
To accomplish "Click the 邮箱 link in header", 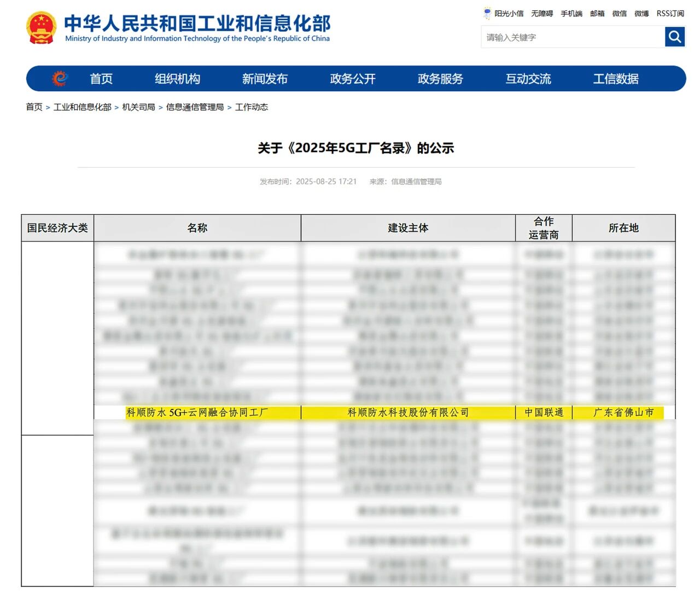I will pyautogui.click(x=597, y=14).
